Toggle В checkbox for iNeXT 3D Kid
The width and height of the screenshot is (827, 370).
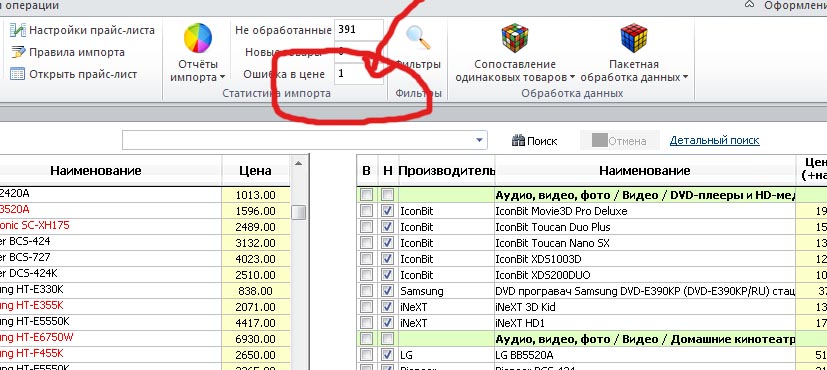coord(366,307)
